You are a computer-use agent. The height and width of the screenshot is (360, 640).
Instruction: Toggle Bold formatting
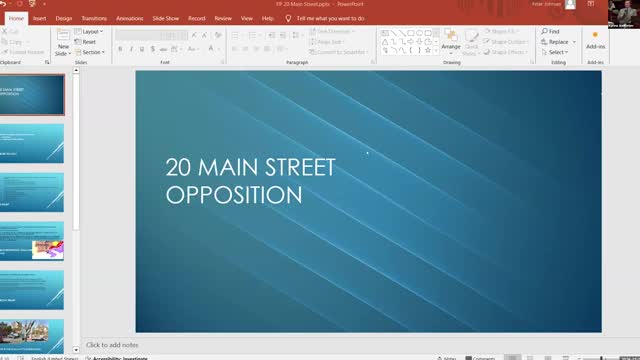[120, 49]
